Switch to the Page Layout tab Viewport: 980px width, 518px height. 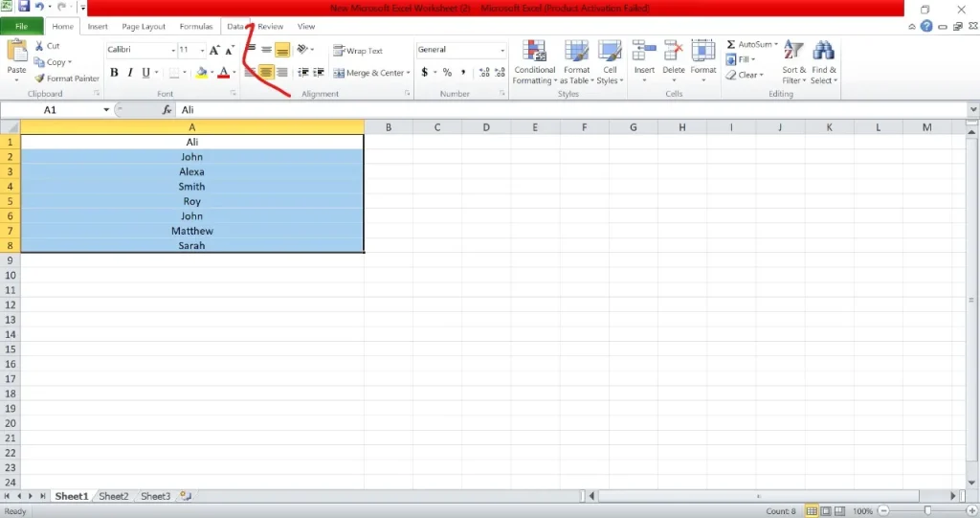pyautogui.click(x=144, y=26)
